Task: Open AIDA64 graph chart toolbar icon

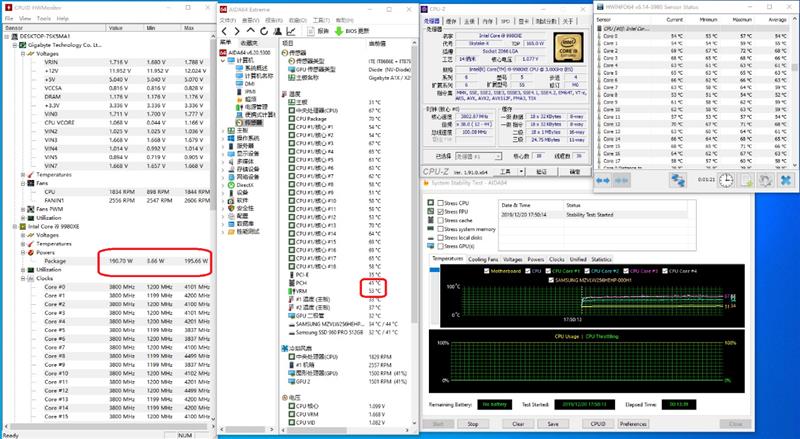Action: pos(291,32)
